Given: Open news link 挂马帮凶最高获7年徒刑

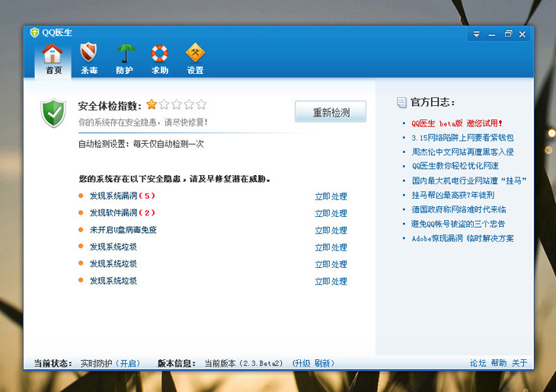Looking at the screenshot, I should pos(452,195).
